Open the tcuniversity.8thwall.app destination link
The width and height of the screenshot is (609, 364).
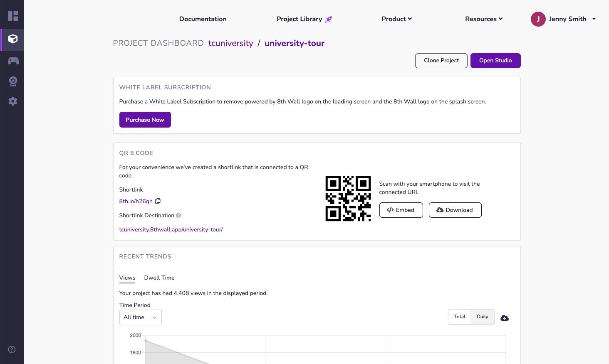[x=171, y=229]
